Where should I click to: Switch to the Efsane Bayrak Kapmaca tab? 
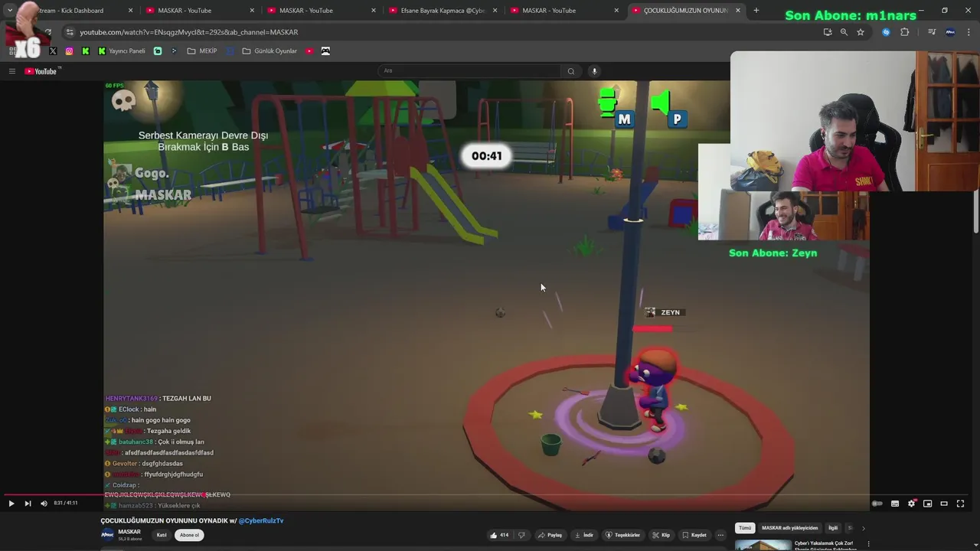(x=443, y=11)
